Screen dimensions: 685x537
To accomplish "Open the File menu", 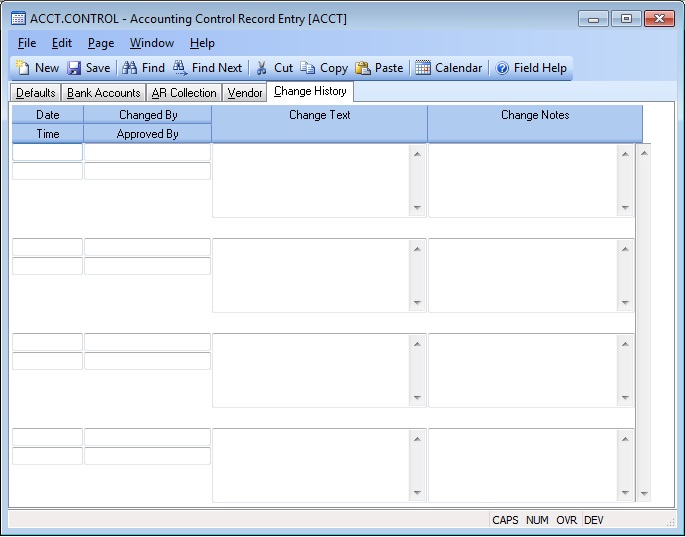I will pos(27,43).
